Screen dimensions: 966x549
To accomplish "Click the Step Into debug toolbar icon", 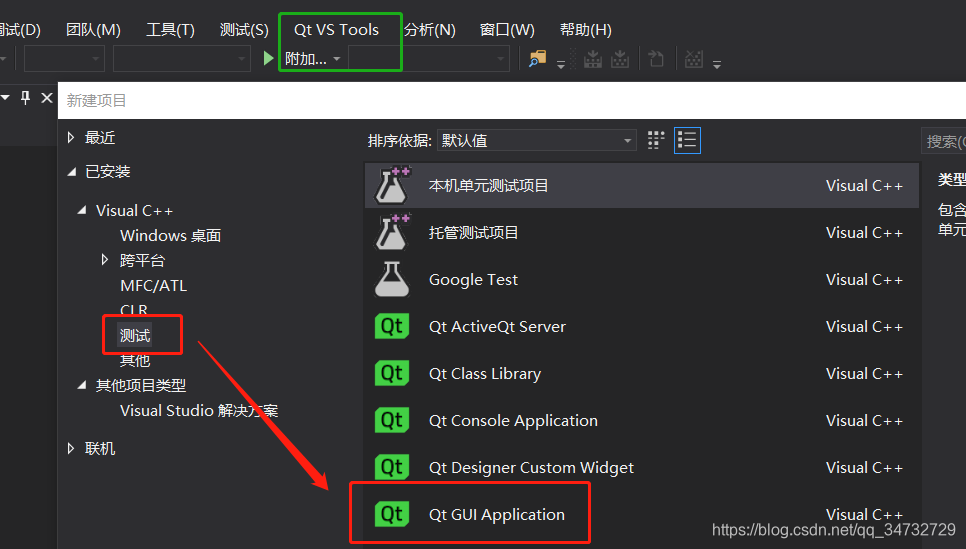I will tap(593, 59).
